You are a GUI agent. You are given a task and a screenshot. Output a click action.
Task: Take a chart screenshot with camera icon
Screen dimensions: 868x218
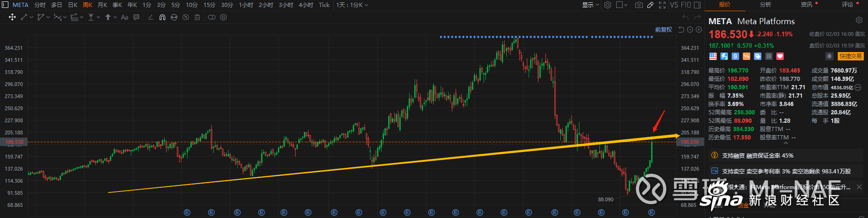tap(639, 5)
